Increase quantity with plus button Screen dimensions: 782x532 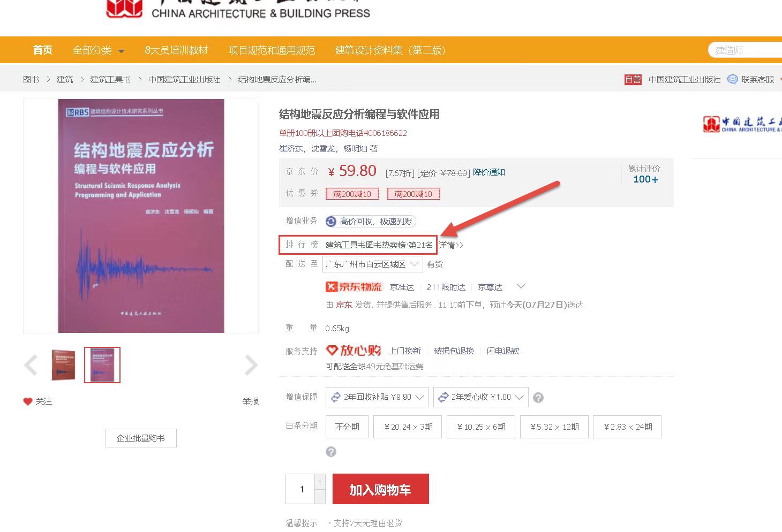point(320,482)
